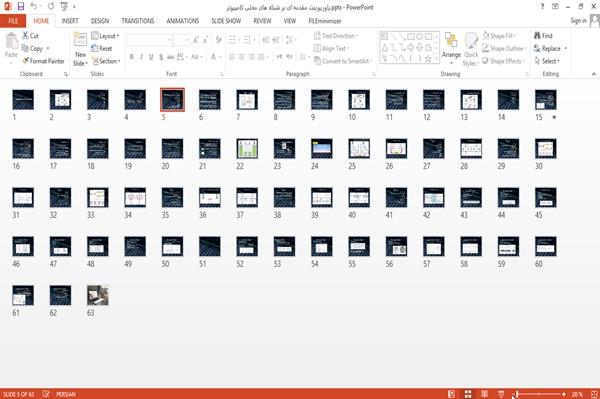Start Slide Show from status bar

coord(501,394)
